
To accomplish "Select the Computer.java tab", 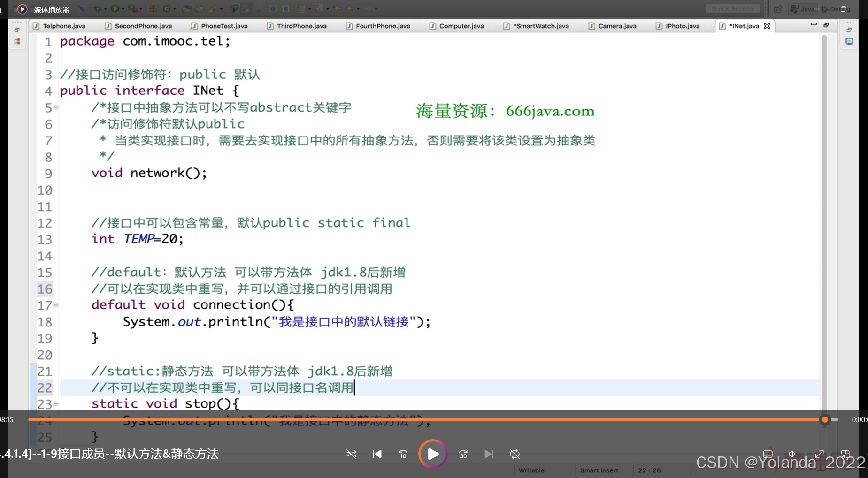I will (457, 26).
